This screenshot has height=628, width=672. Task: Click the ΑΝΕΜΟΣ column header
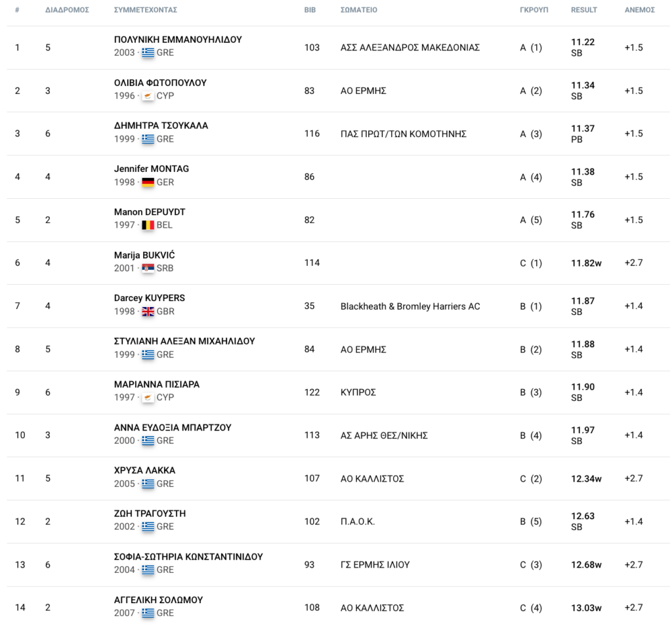[x=639, y=10]
